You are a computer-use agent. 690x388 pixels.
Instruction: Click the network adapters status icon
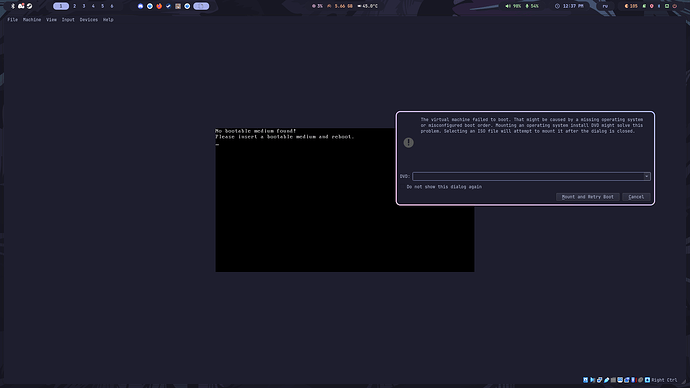pyautogui.click(x=599, y=380)
